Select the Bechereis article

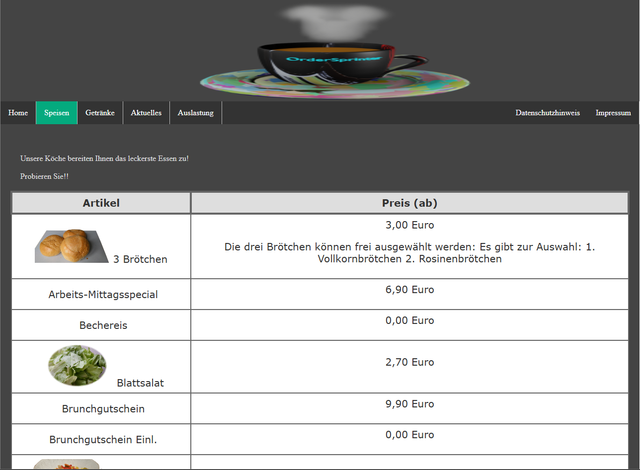tap(103, 325)
